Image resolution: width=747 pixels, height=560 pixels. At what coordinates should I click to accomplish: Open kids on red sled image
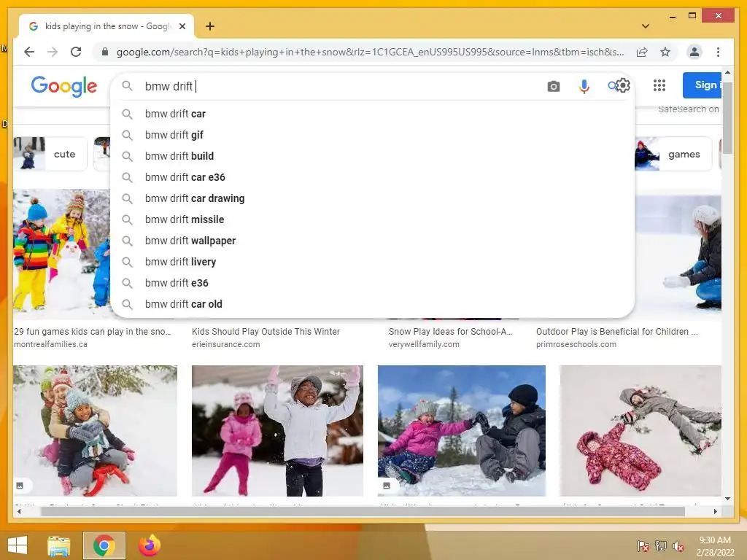(96, 431)
